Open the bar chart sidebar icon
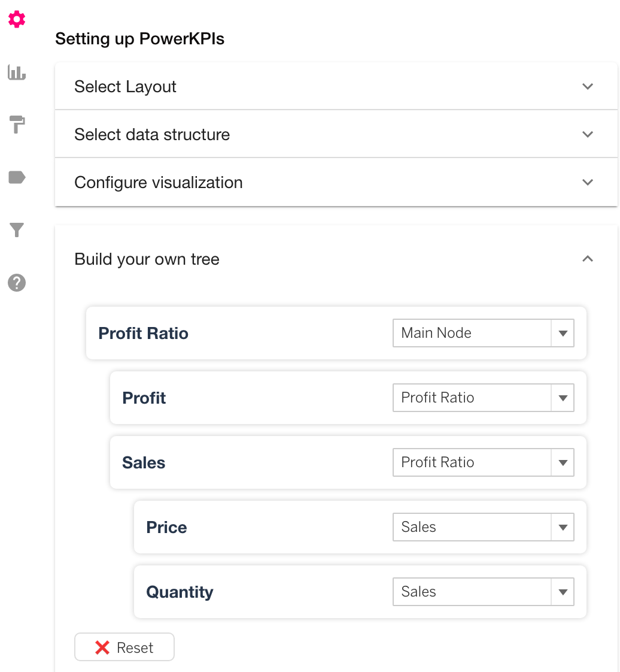620x672 pixels. click(17, 72)
